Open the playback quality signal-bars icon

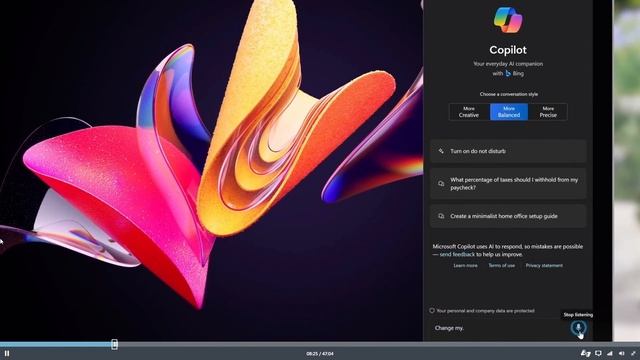[610, 353]
